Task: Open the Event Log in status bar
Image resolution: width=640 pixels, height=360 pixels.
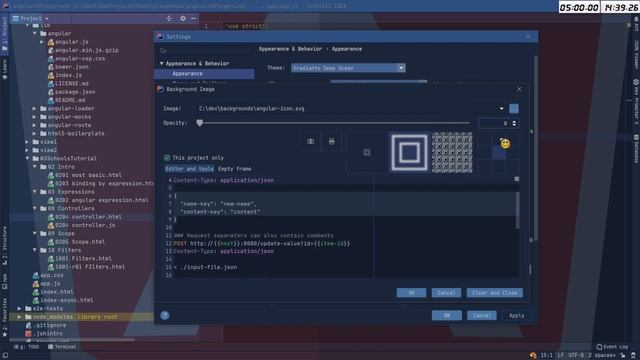Action: 612,347
